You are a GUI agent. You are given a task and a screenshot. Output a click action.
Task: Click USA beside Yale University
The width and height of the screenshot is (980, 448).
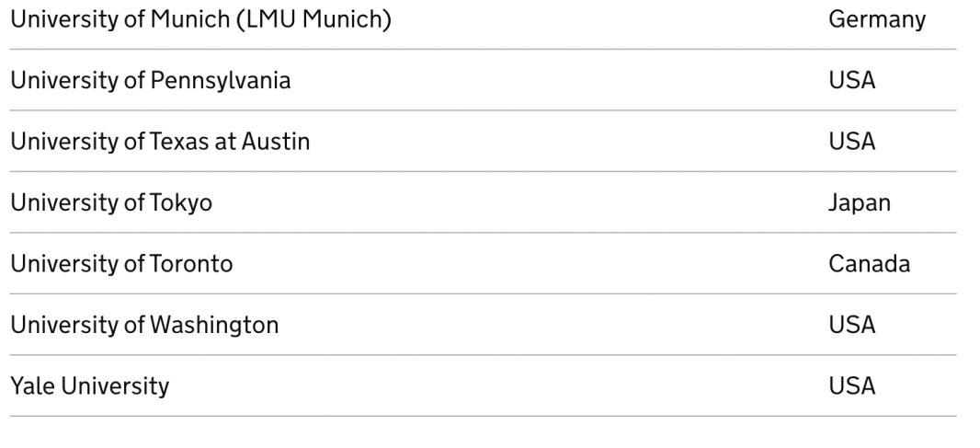(x=852, y=386)
